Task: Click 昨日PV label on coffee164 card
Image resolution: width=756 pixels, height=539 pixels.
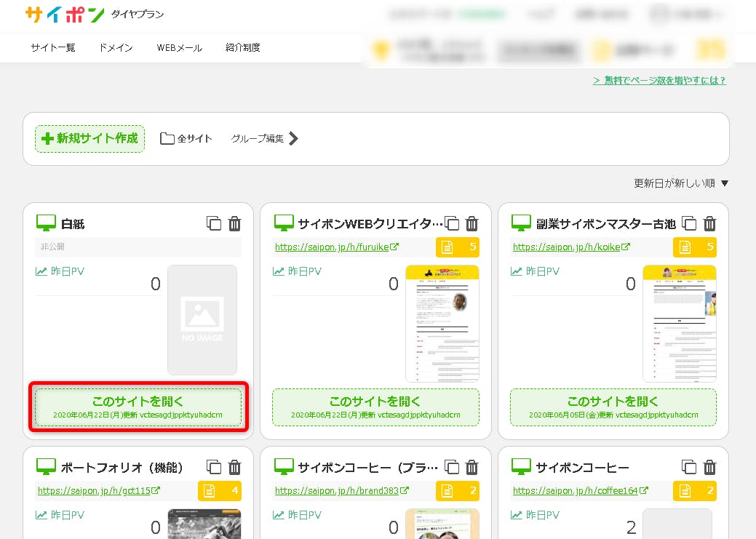Action: (536, 515)
